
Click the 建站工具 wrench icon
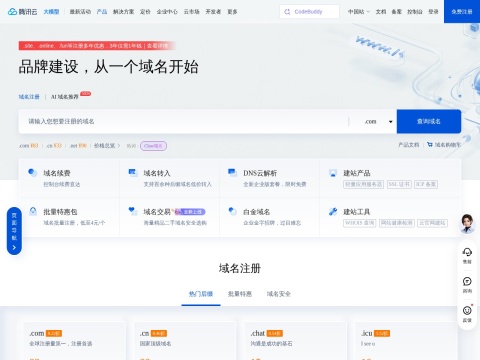point(333,211)
